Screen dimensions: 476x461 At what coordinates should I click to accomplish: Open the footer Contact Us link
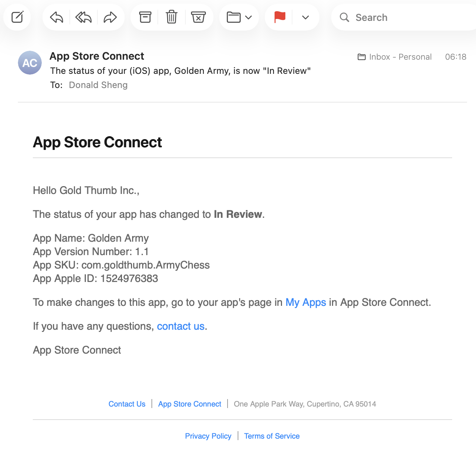127,404
